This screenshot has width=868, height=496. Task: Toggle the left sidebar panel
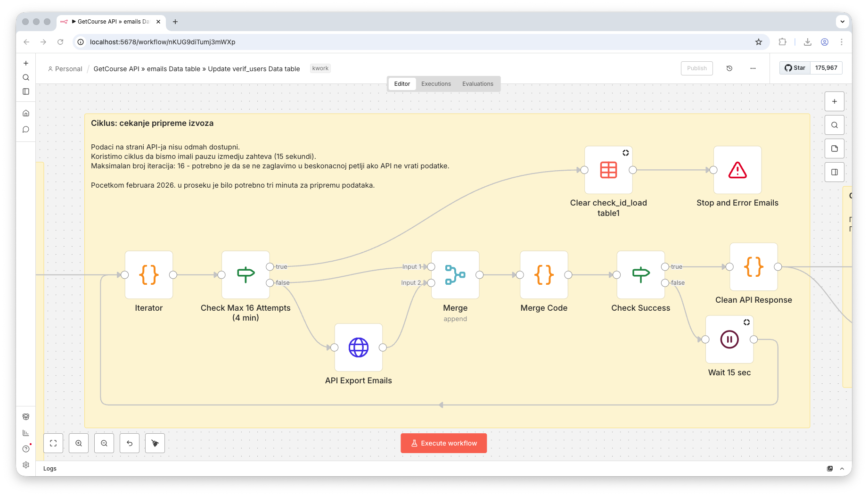click(x=26, y=91)
